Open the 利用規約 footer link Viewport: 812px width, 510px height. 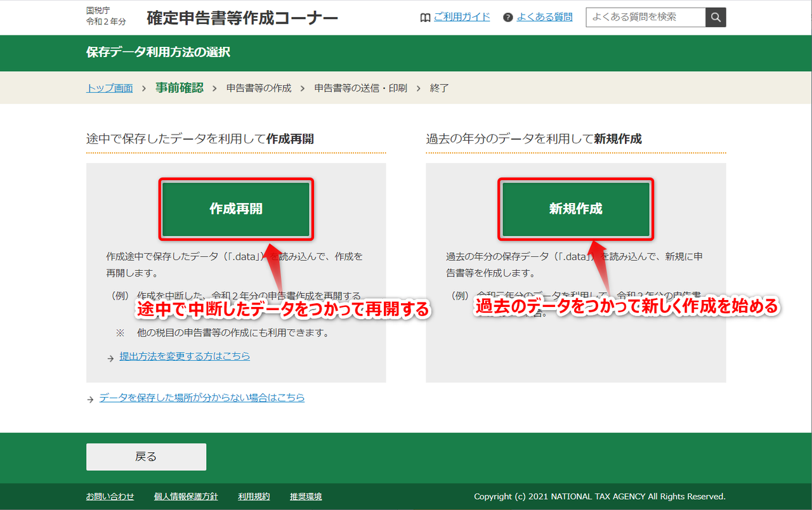click(254, 497)
